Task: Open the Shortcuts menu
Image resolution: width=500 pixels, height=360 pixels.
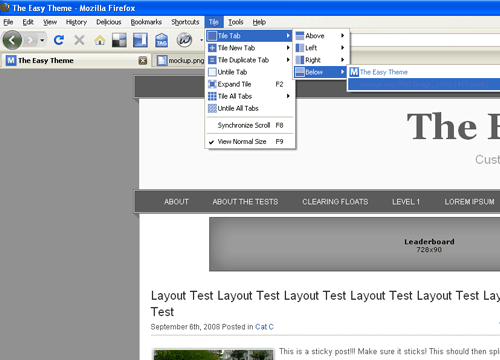Action: [x=185, y=22]
